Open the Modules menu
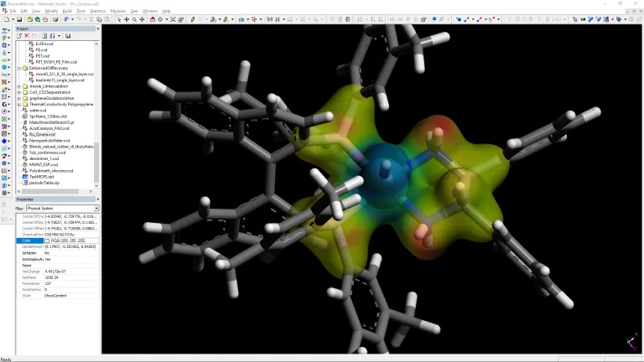This screenshot has height=362, width=644. point(118,11)
